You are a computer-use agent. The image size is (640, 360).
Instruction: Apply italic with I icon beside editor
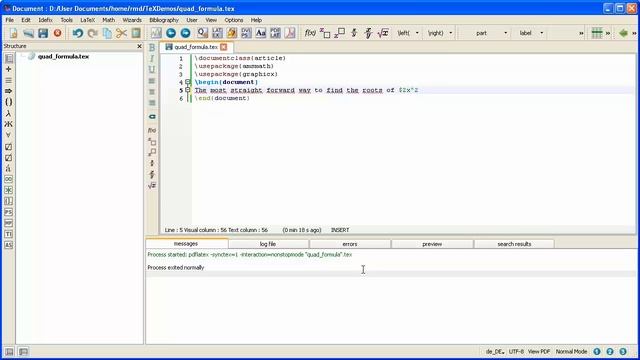point(152,59)
